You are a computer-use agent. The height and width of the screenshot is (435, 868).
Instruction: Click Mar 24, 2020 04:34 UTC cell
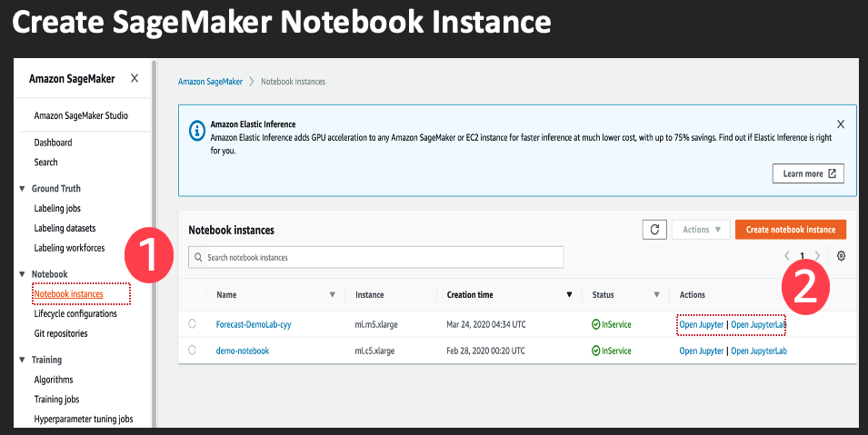[x=486, y=325]
